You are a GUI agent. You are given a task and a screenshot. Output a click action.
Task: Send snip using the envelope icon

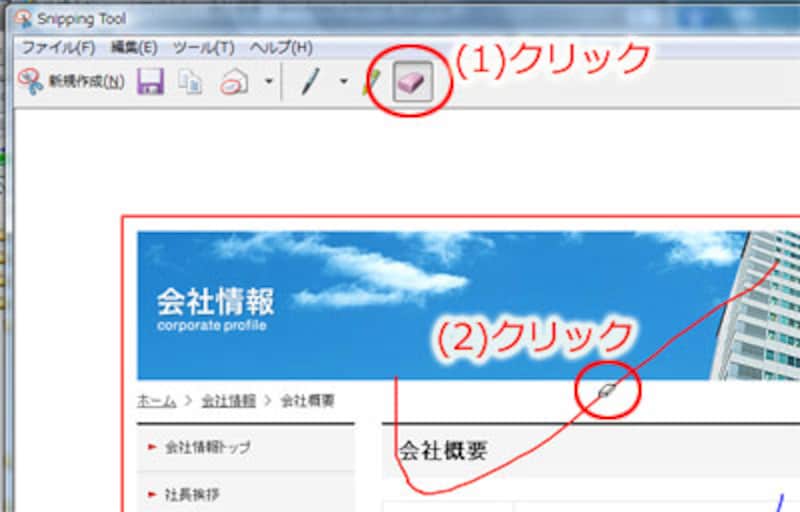point(234,82)
